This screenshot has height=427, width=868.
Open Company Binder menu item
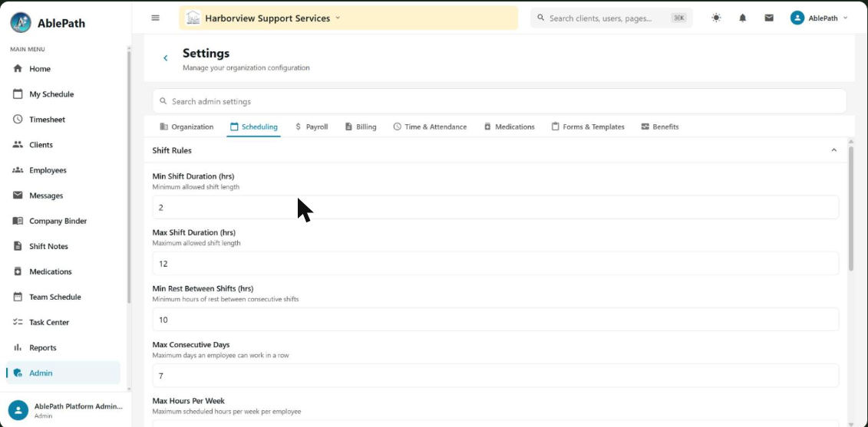(63, 221)
